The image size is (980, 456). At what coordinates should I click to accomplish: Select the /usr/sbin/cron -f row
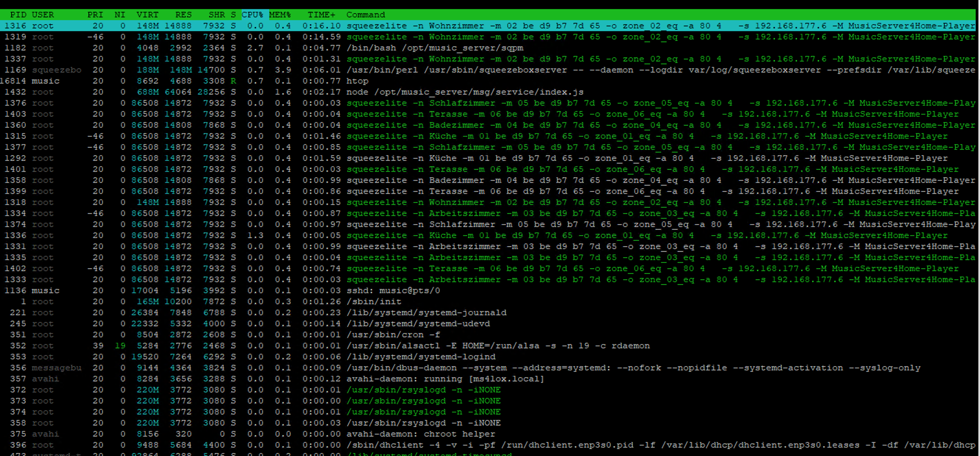tap(393, 335)
